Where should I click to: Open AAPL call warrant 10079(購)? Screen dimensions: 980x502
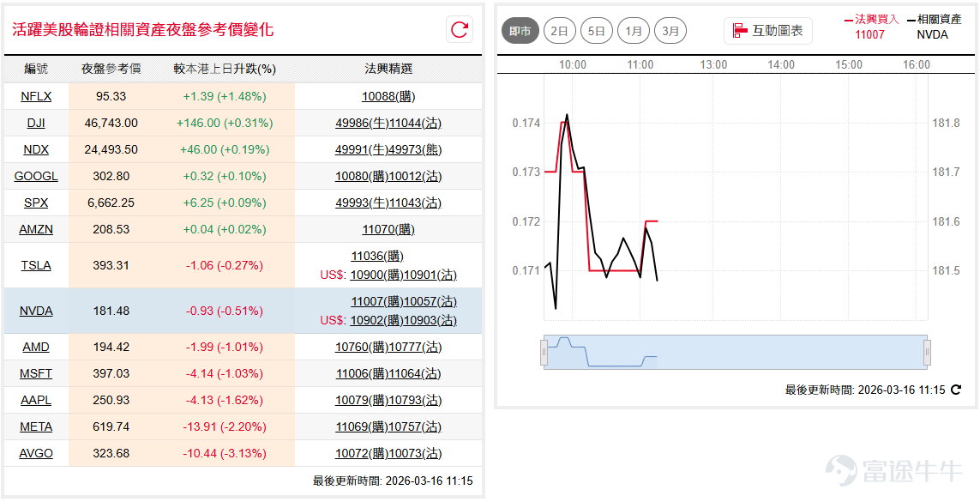tap(362, 400)
